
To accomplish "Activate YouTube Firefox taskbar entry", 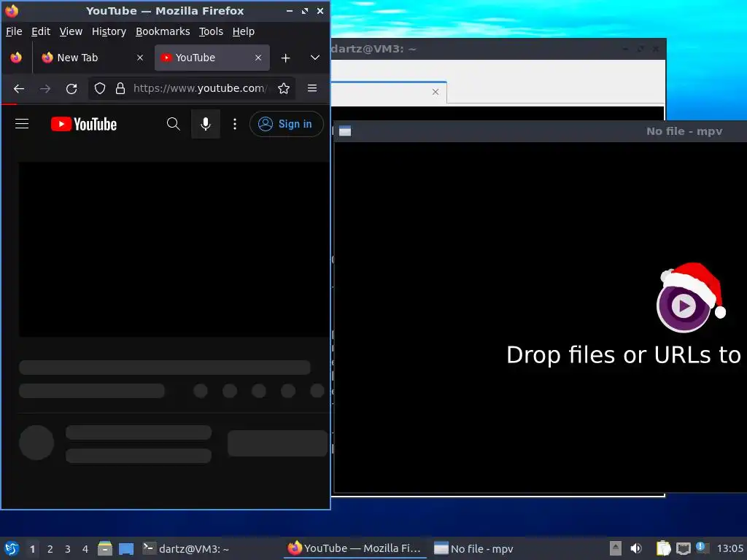I will click(x=355, y=548).
